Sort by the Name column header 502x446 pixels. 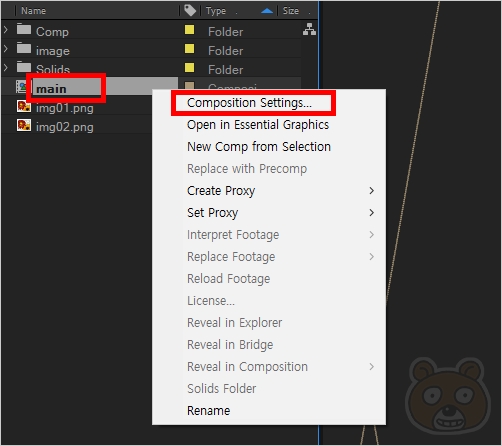[x=33, y=11]
